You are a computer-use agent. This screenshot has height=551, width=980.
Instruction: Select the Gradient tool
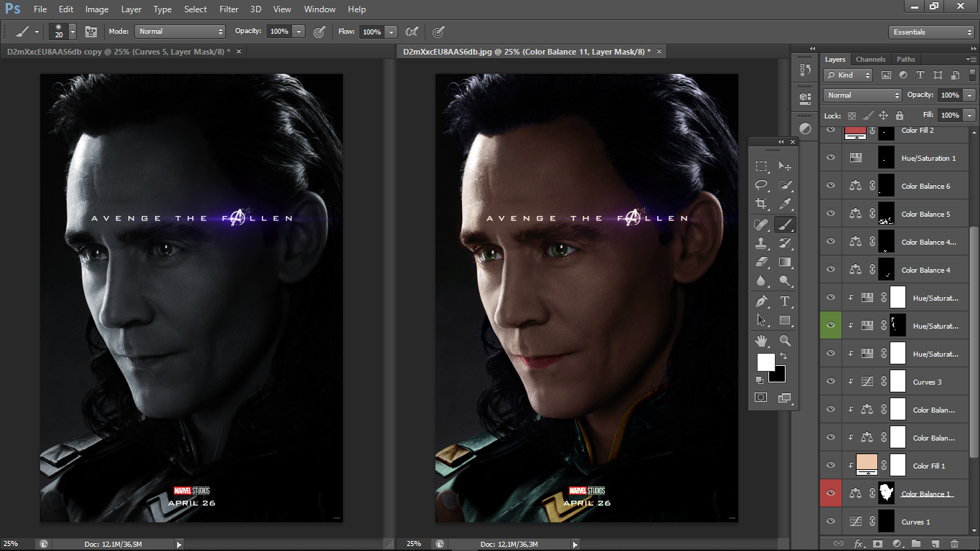coord(785,263)
